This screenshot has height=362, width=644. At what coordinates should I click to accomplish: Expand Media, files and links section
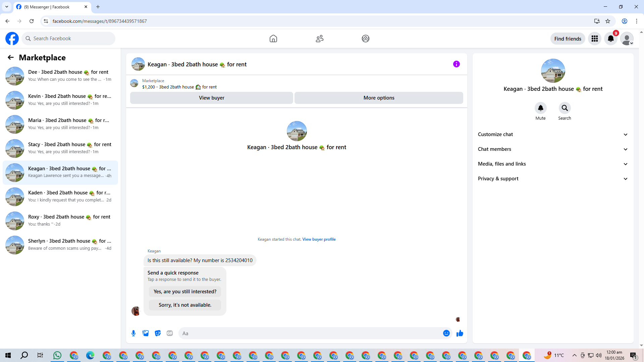(x=553, y=164)
